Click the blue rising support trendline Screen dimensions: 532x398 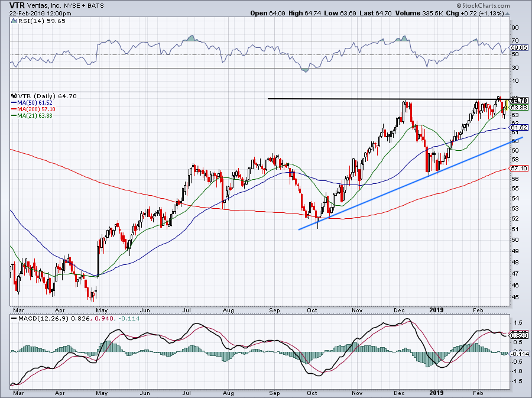point(411,183)
